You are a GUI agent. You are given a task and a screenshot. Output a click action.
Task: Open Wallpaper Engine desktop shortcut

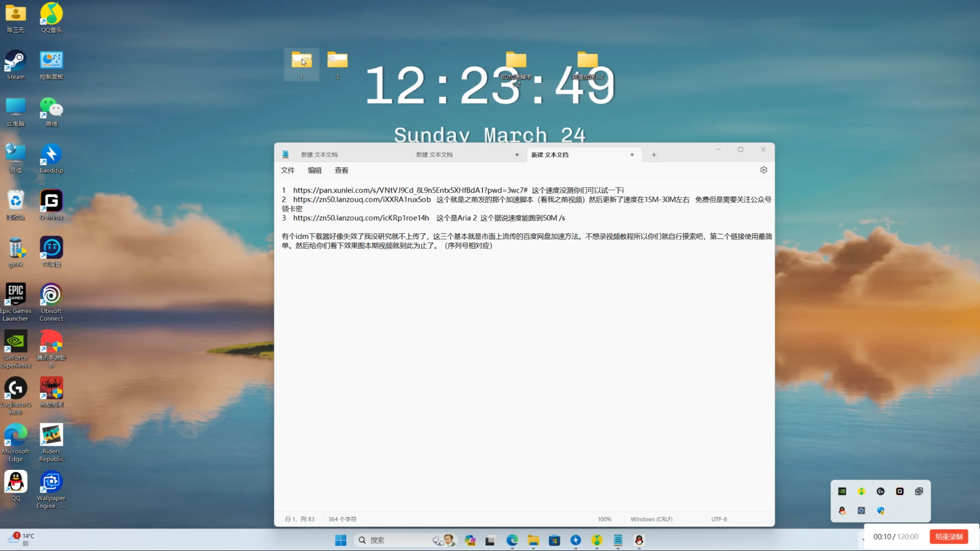(51, 490)
